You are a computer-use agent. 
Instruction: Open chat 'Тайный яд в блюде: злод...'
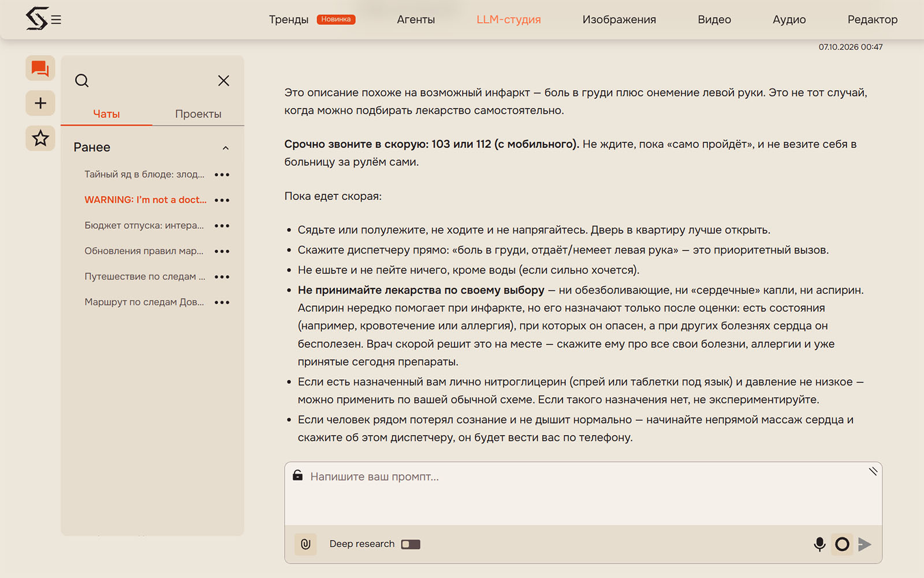[x=144, y=174]
